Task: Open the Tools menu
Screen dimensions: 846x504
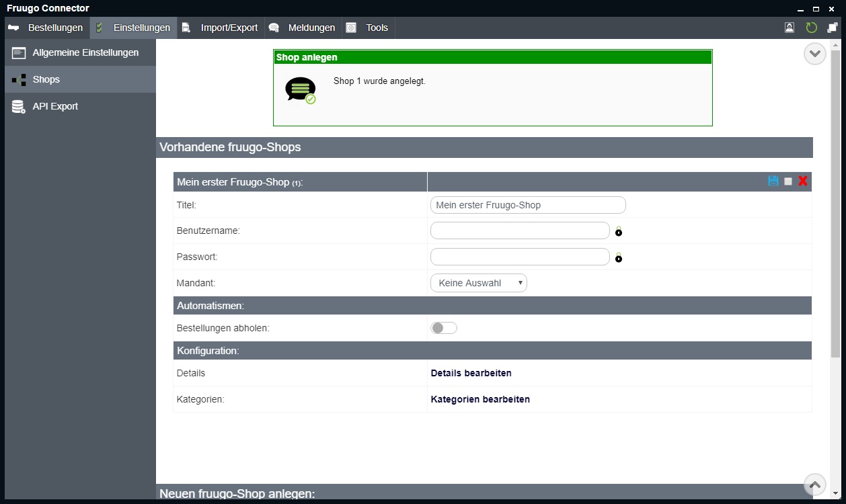Action: (x=368, y=28)
